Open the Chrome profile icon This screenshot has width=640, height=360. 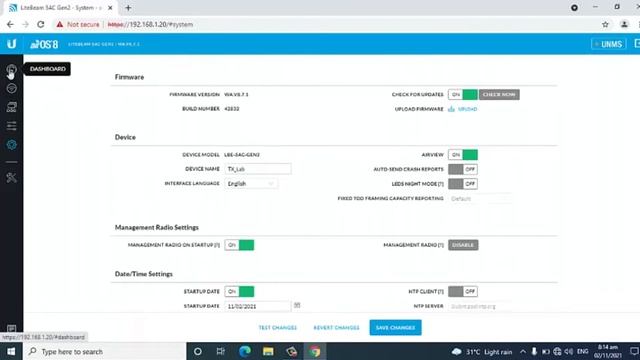tap(624, 24)
